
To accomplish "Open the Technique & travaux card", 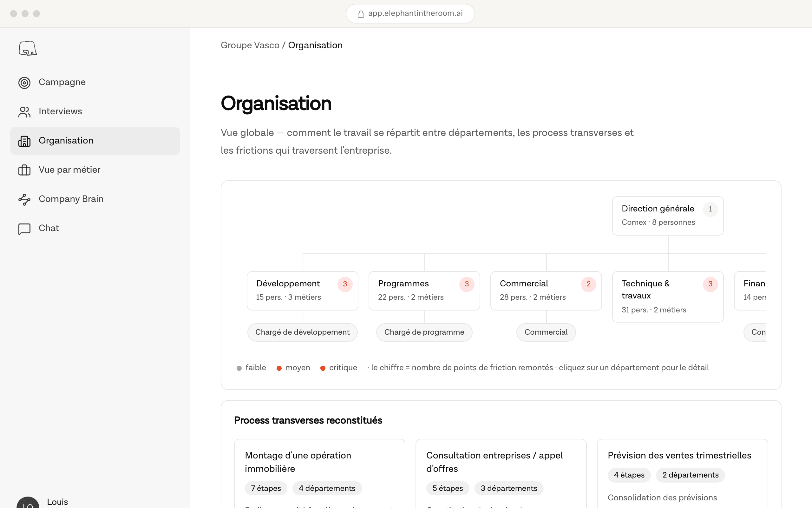I will point(668,297).
